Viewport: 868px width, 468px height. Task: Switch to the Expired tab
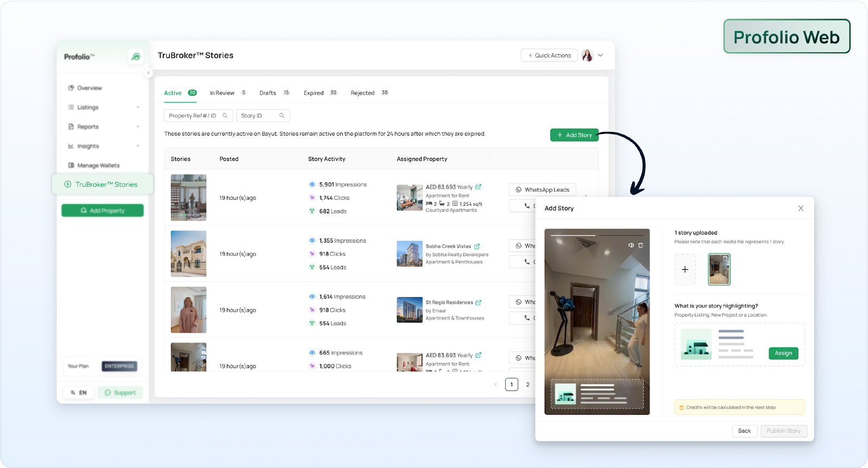pyautogui.click(x=320, y=93)
